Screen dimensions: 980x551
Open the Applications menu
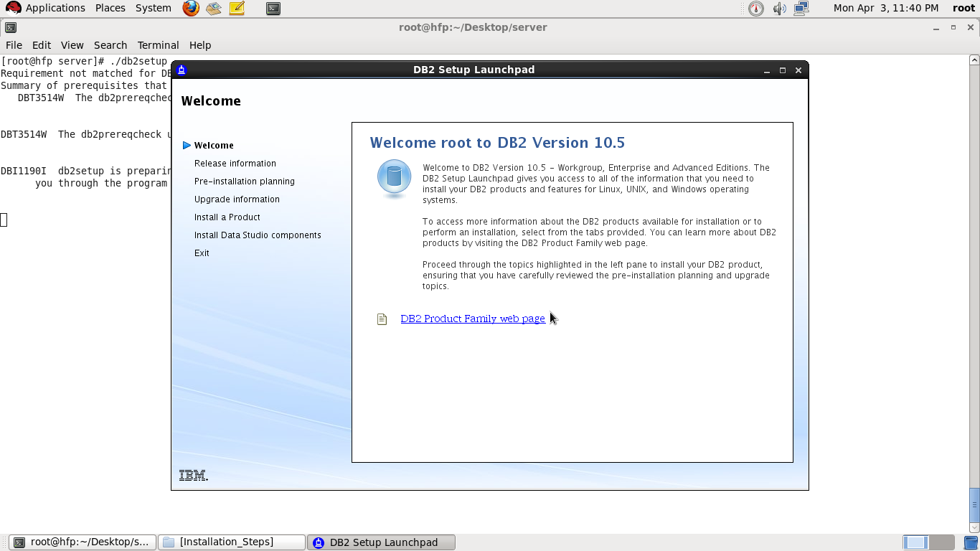point(55,8)
